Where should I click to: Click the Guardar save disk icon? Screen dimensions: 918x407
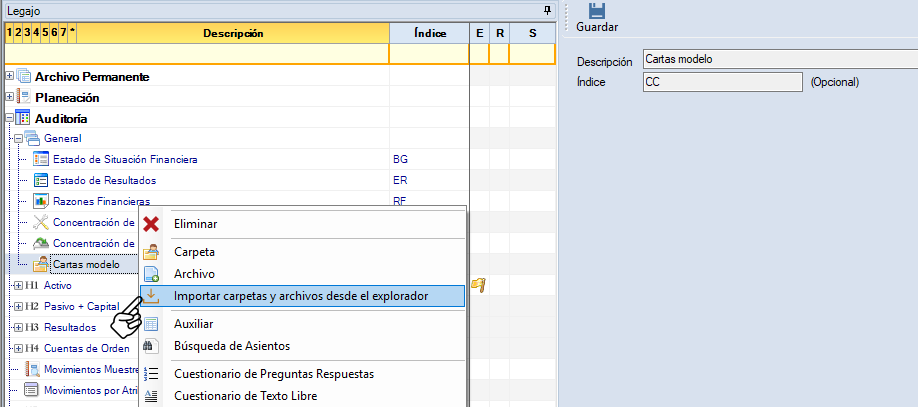click(x=596, y=11)
